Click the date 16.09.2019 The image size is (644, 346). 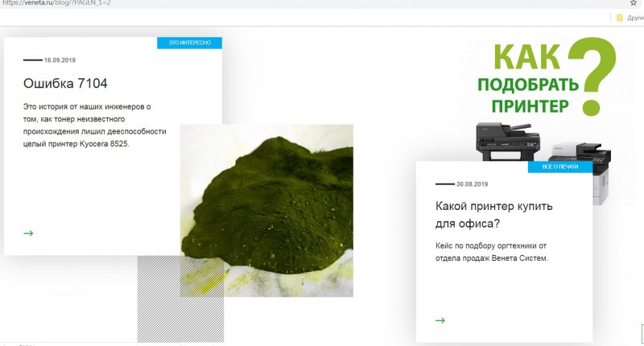(x=60, y=60)
